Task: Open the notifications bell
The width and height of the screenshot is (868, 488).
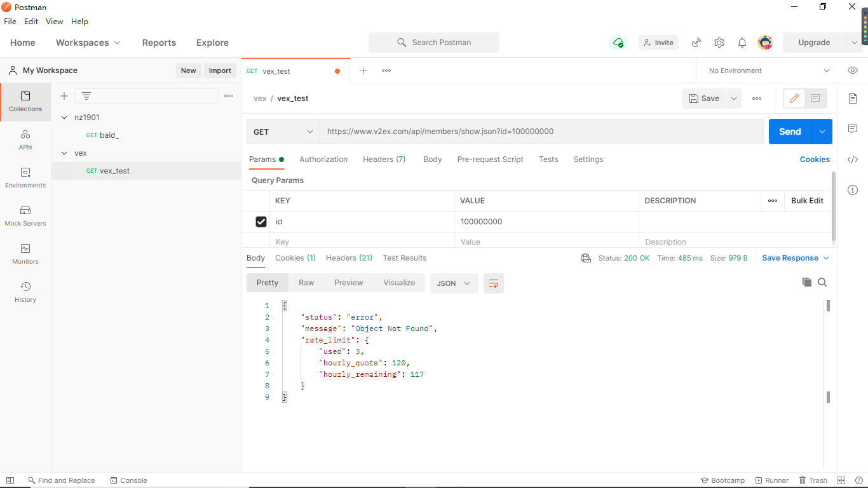Action: pyautogui.click(x=742, y=43)
